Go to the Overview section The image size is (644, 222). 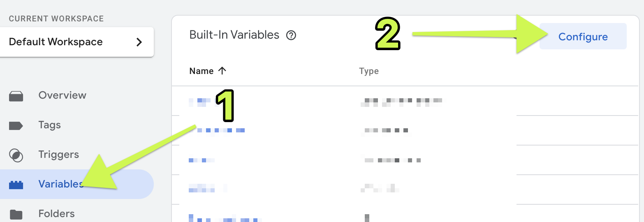(62, 95)
